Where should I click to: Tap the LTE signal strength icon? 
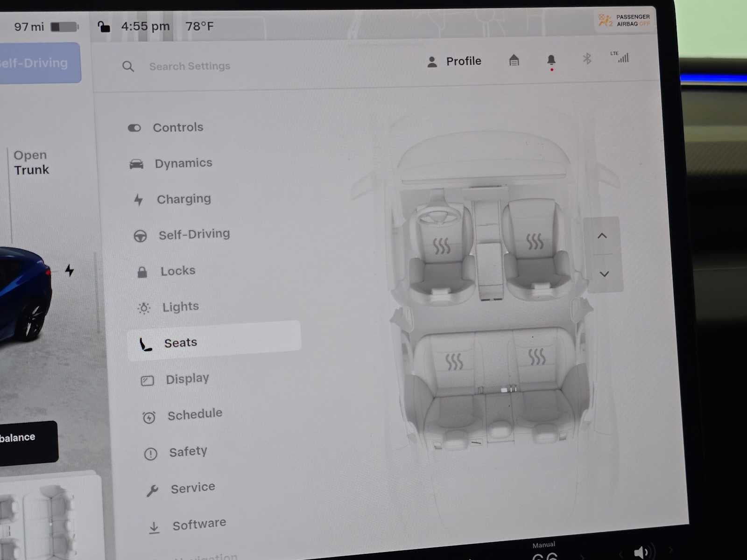tap(620, 57)
